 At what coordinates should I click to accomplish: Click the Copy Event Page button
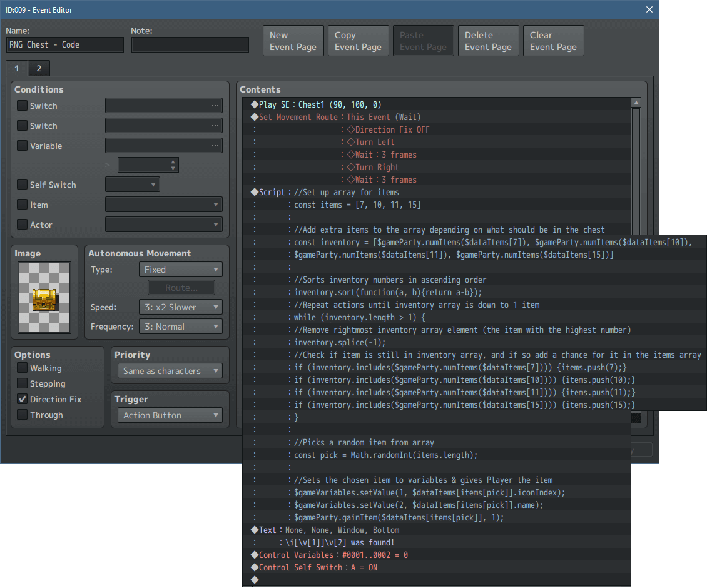tap(358, 40)
